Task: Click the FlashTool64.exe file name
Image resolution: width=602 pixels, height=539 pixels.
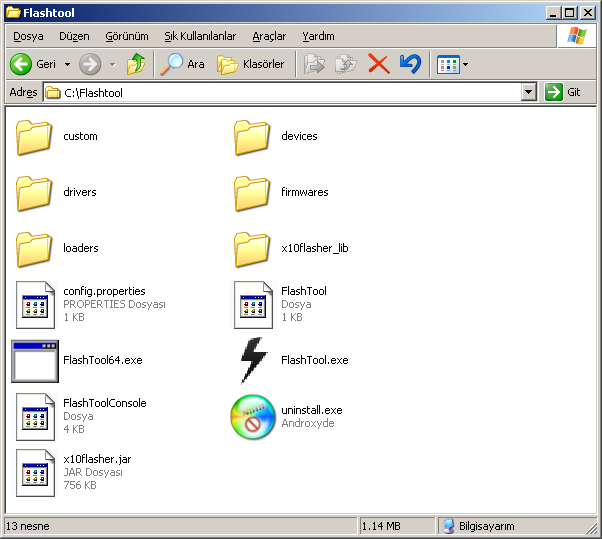Action: pyautogui.click(x=103, y=360)
